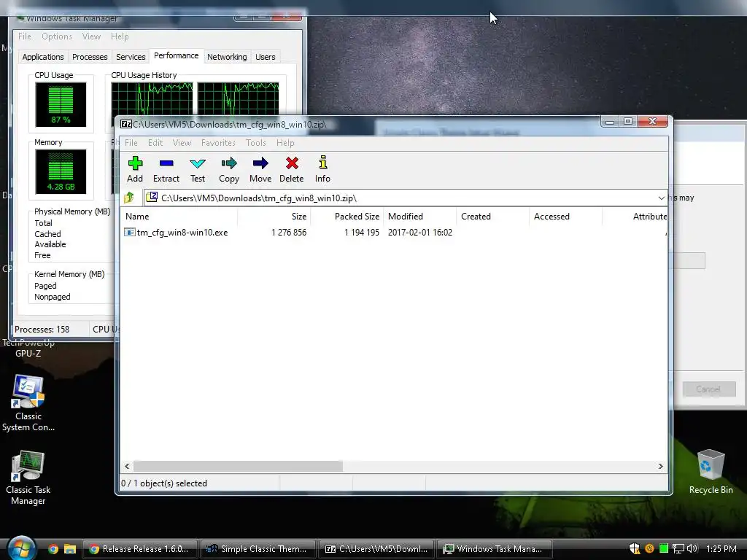
Task: Click the scroll right arrow in 7-Zip
Action: pos(660,466)
